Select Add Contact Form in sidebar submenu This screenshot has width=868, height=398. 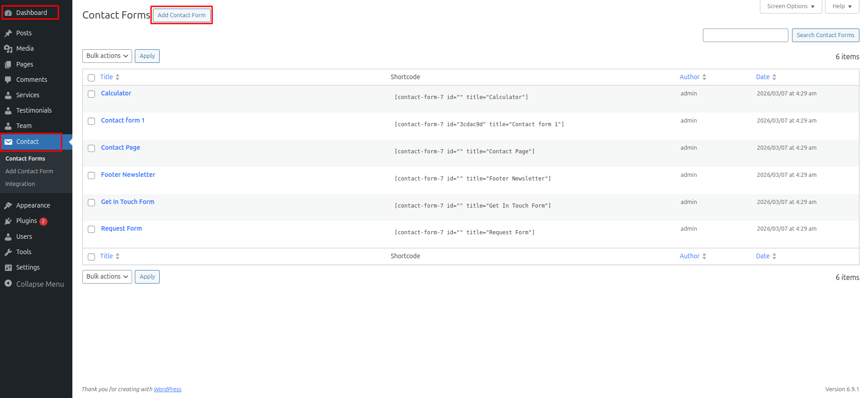[x=29, y=171]
